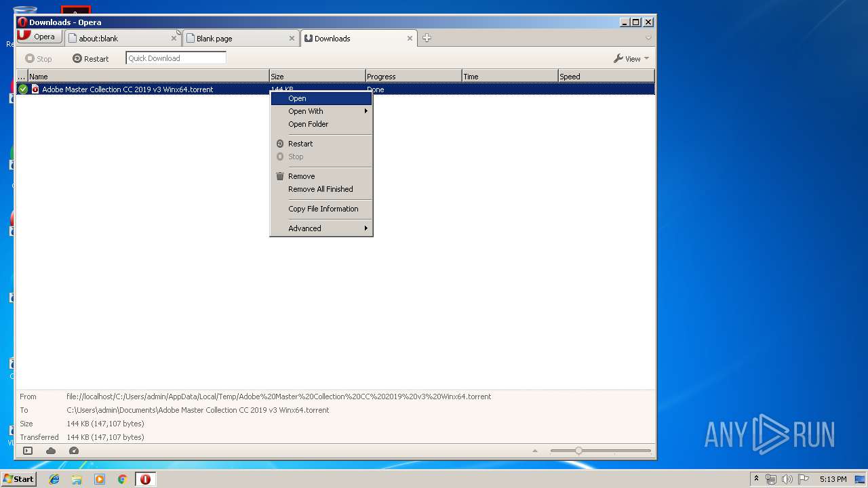The width and height of the screenshot is (868, 488).
Task: Sort downloads by Progress column
Action: point(414,77)
